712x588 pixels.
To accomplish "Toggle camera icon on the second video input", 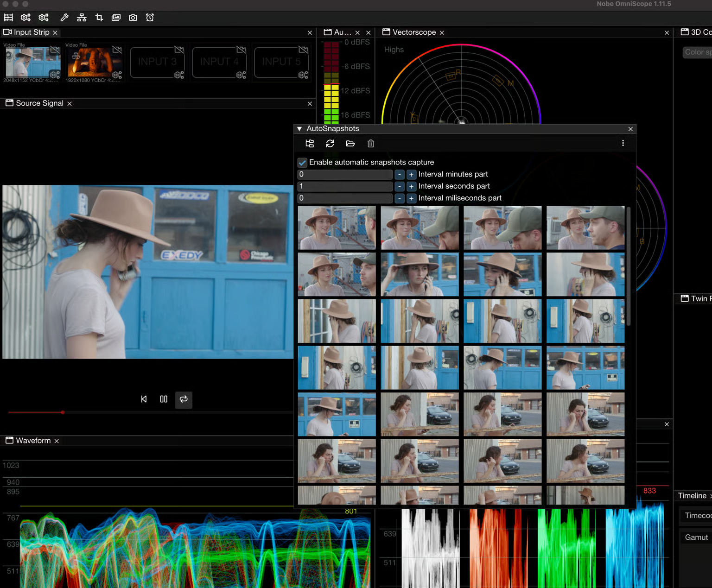I will click(x=117, y=50).
